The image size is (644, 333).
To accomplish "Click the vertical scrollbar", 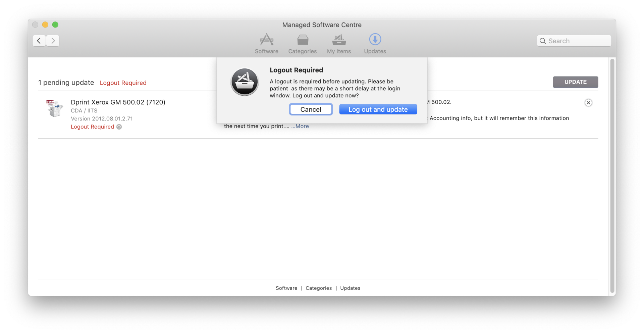I will coord(612,176).
